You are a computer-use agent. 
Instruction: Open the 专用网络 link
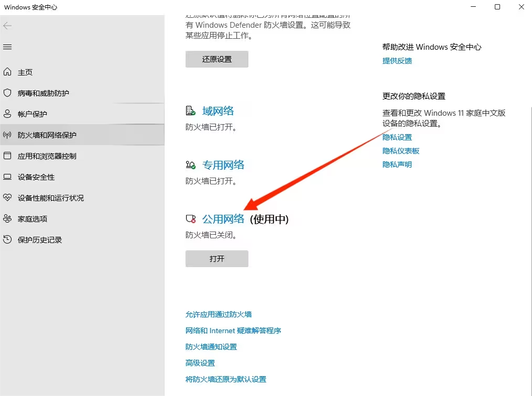(223, 165)
